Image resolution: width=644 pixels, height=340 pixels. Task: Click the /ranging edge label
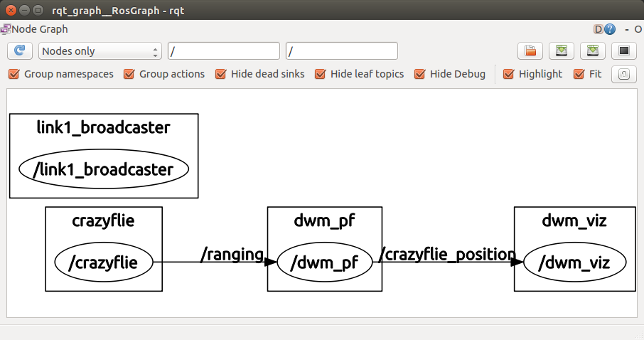[232, 255]
